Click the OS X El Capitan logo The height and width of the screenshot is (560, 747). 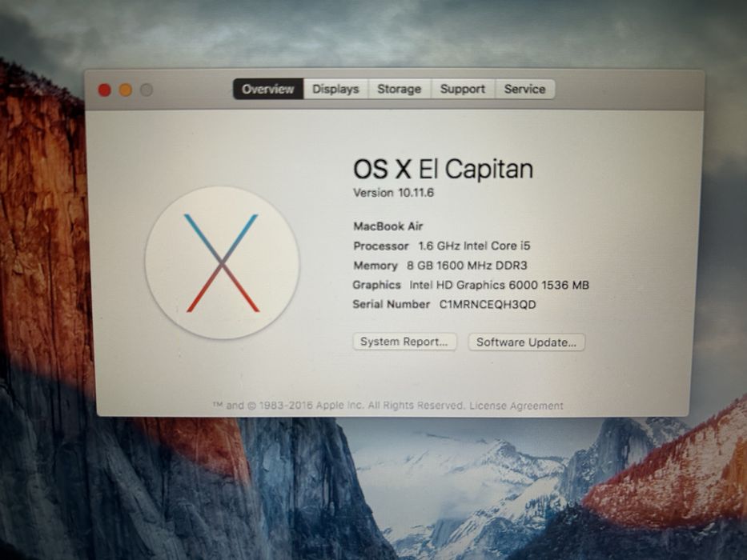point(222,263)
